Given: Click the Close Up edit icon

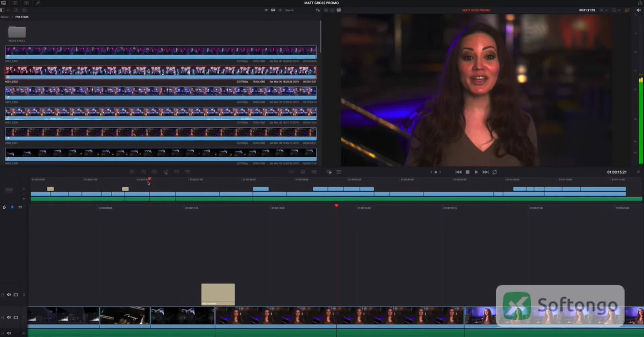Looking at the screenshot, I should click(165, 172).
